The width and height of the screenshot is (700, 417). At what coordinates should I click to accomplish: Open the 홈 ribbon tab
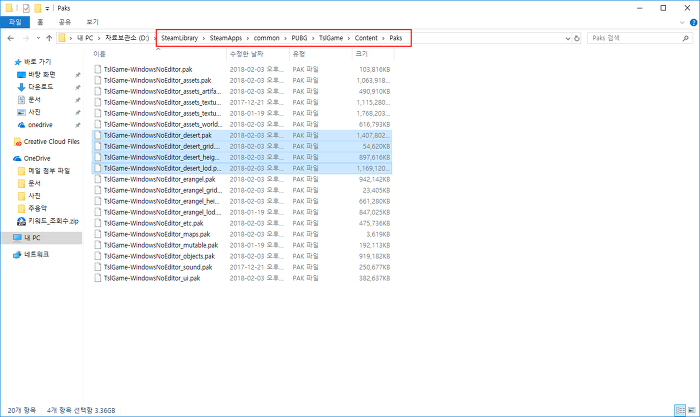pyautogui.click(x=40, y=22)
